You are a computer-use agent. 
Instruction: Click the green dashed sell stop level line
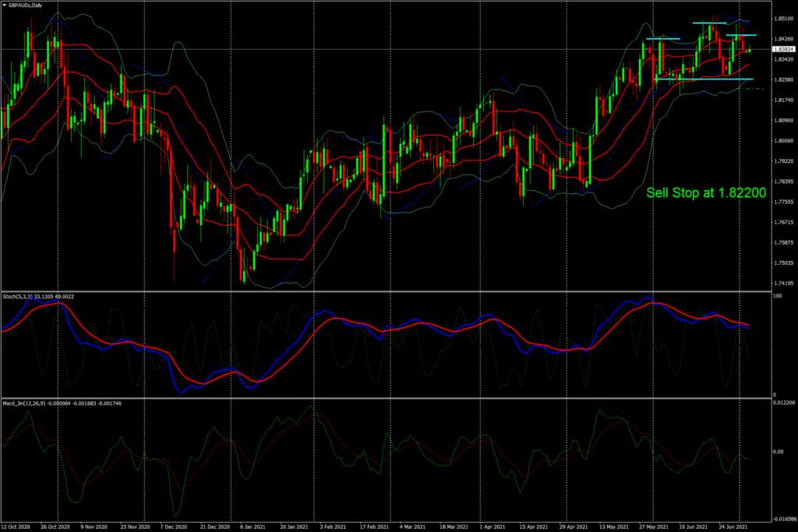tap(751, 89)
